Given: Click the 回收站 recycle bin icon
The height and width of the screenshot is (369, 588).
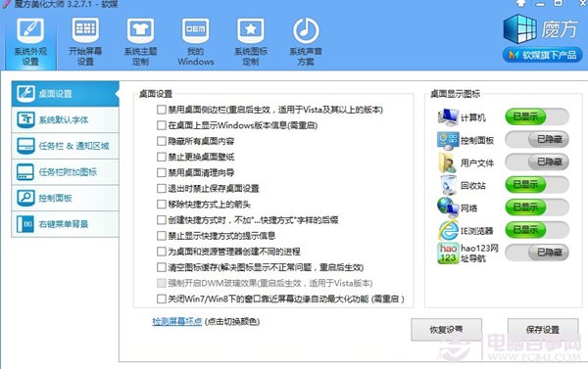Looking at the screenshot, I should [449, 185].
